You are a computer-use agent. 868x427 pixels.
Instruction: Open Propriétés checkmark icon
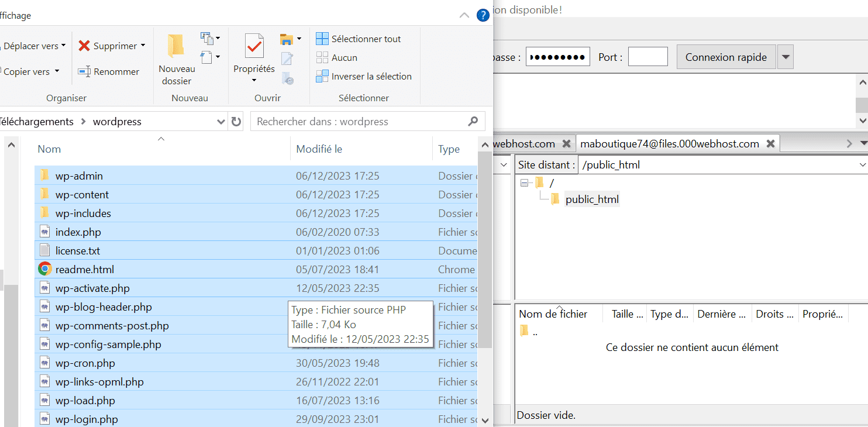(254, 46)
